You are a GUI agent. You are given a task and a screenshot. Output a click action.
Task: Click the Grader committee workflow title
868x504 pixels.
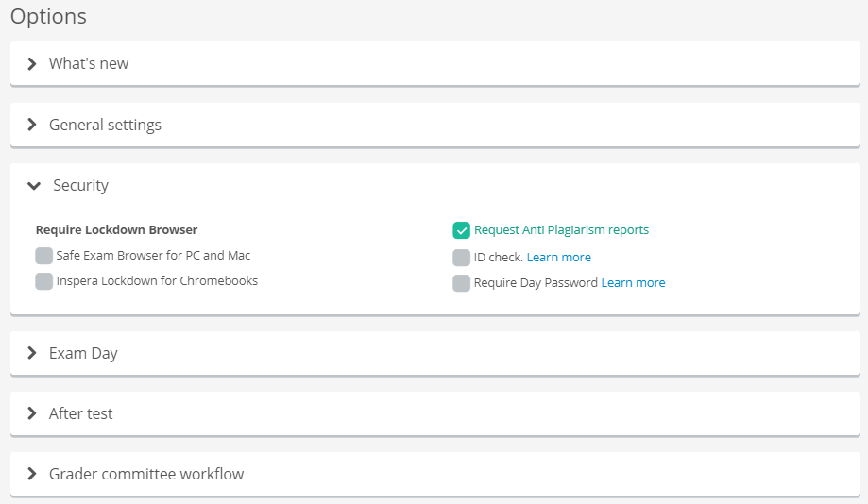146,474
